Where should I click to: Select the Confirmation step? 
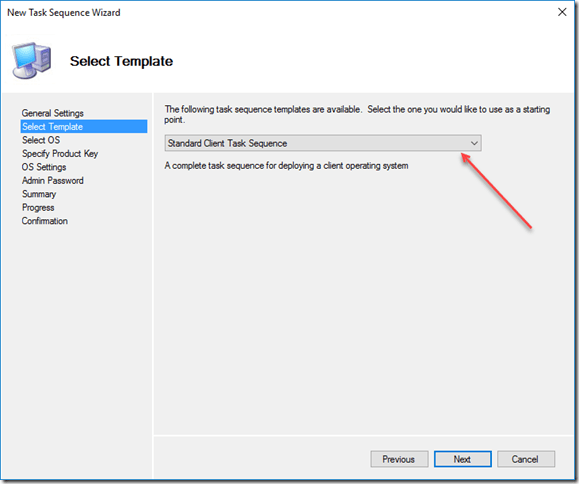[45, 221]
